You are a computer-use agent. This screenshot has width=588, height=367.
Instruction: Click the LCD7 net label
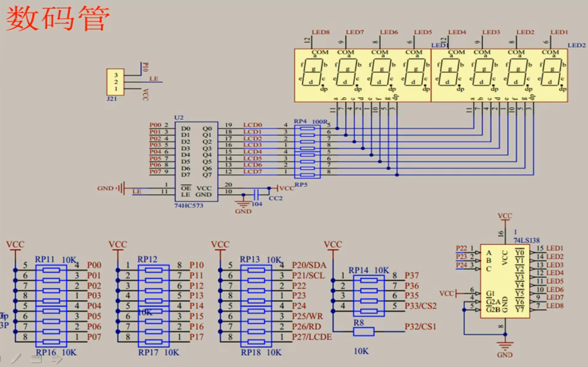(x=253, y=172)
